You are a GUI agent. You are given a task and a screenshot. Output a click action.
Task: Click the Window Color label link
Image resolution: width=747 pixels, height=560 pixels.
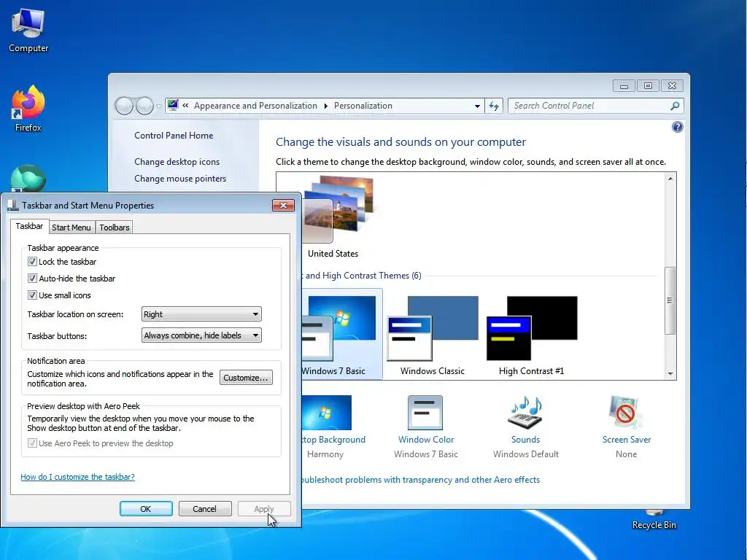[426, 439]
